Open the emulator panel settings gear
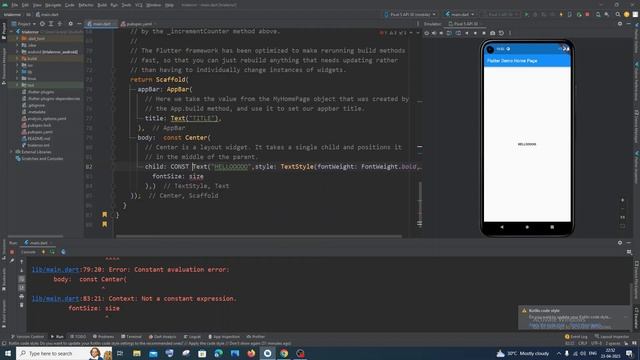Viewport: 640px width, 360px height. 620,24
